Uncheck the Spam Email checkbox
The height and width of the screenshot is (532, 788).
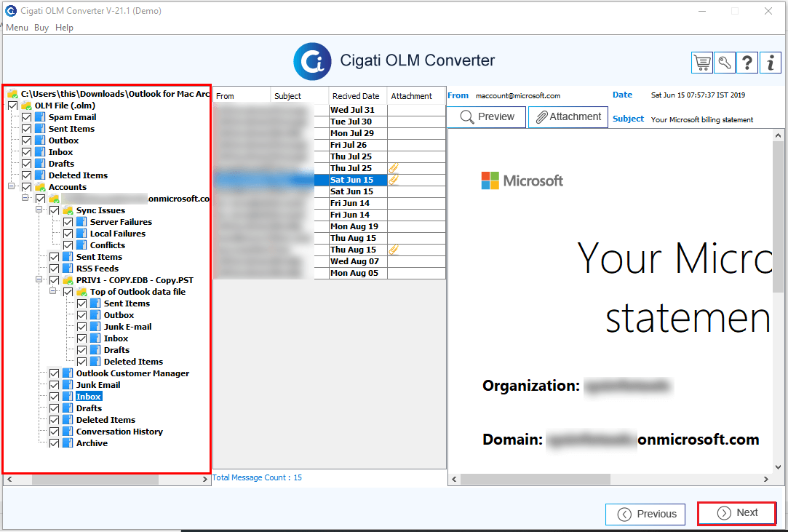point(27,117)
